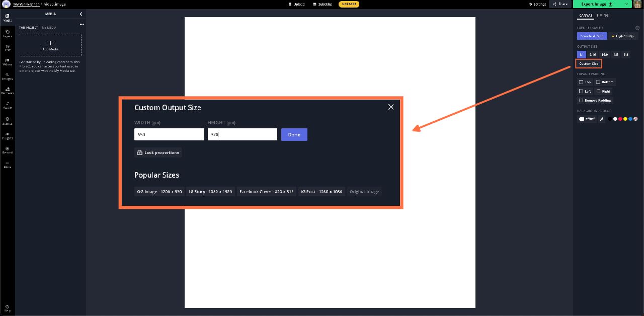Pick background color with eyedropper
The image size is (644, 316).
(x=602, y=119)
